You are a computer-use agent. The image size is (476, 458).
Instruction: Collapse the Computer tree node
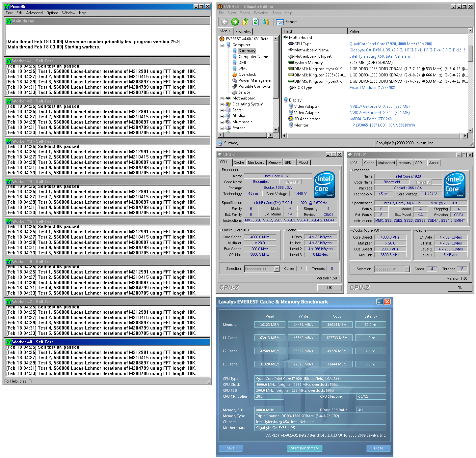click(x=222, y=45)
